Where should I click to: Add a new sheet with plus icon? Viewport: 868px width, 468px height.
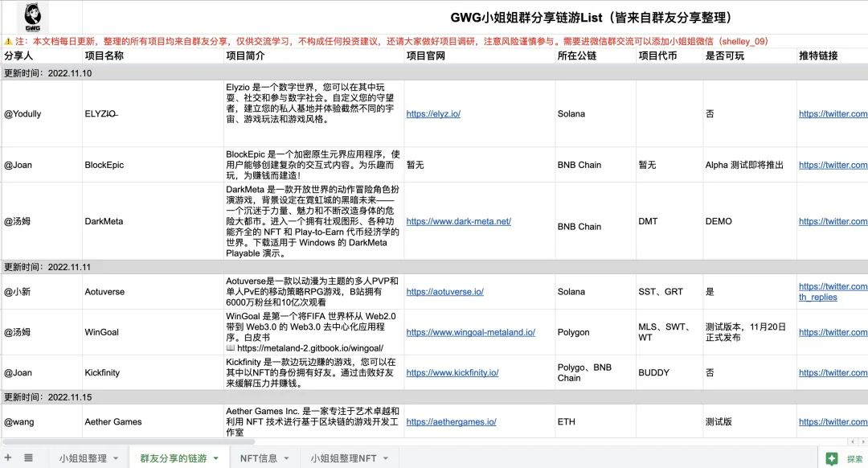pos(8,458)
